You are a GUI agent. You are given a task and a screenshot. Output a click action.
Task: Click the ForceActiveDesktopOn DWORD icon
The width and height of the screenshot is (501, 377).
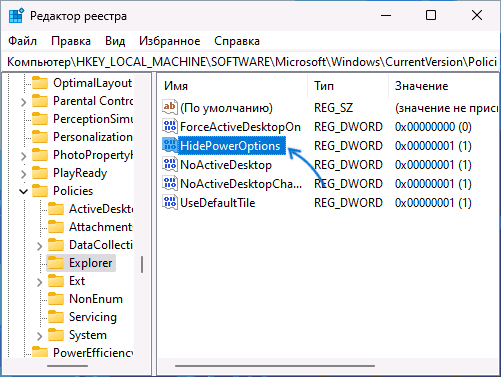tap(170, 126)
